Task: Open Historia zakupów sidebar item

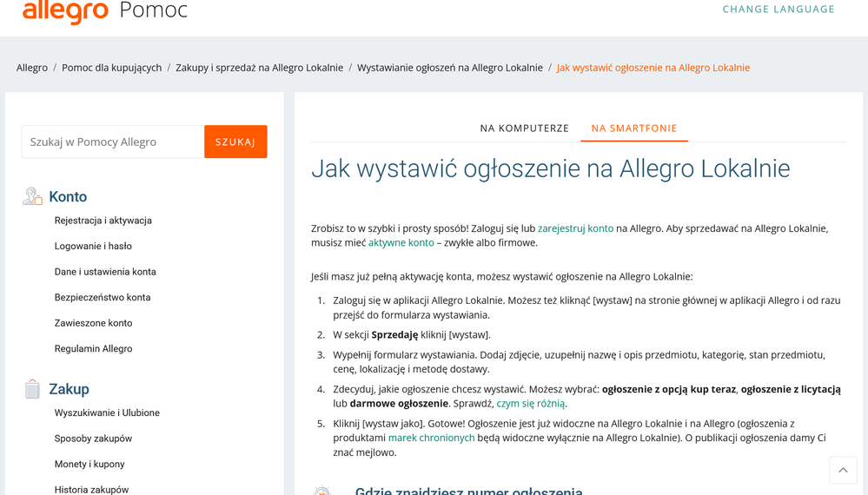Action: [91, 490]
